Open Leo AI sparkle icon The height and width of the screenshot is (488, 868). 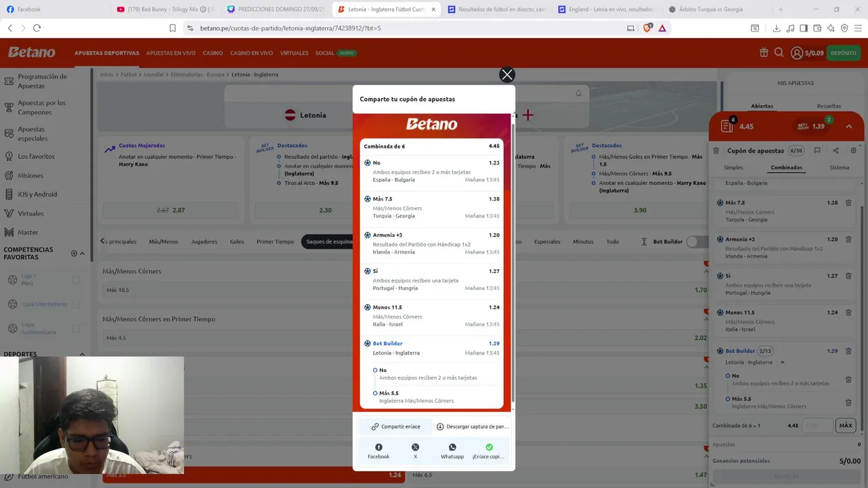tap(831, 28)
